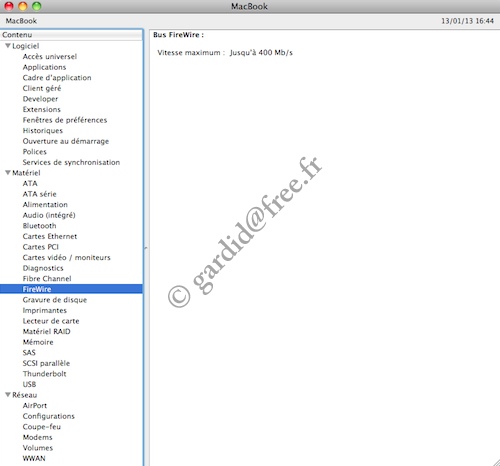
Task: Select Applications under Logiciel
Action: (x=44, y=67)
